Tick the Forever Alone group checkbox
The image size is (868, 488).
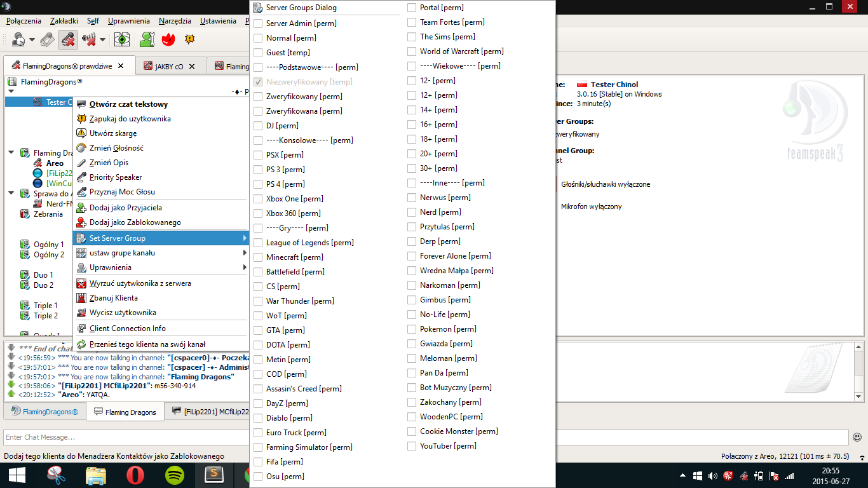(412, 256)
